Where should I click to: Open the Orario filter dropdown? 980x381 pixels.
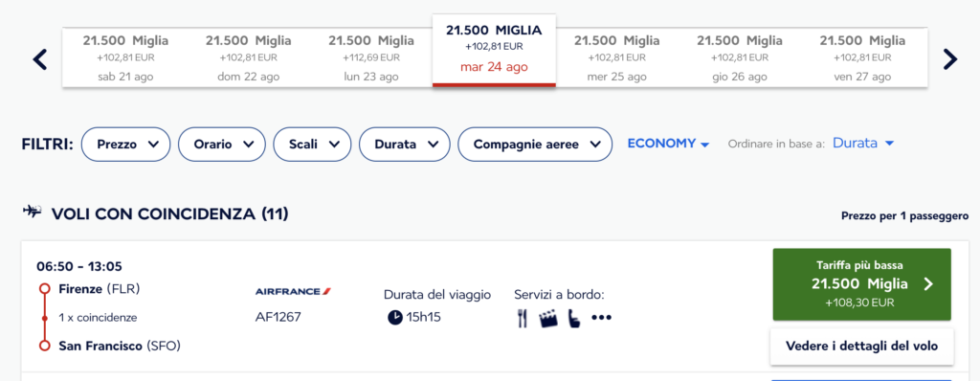click(222, 145)
